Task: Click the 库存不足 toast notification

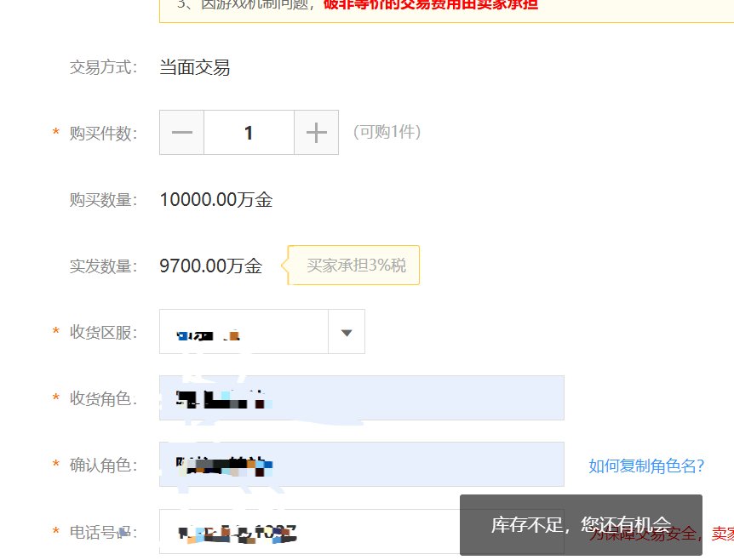Action: coord(581,525)
